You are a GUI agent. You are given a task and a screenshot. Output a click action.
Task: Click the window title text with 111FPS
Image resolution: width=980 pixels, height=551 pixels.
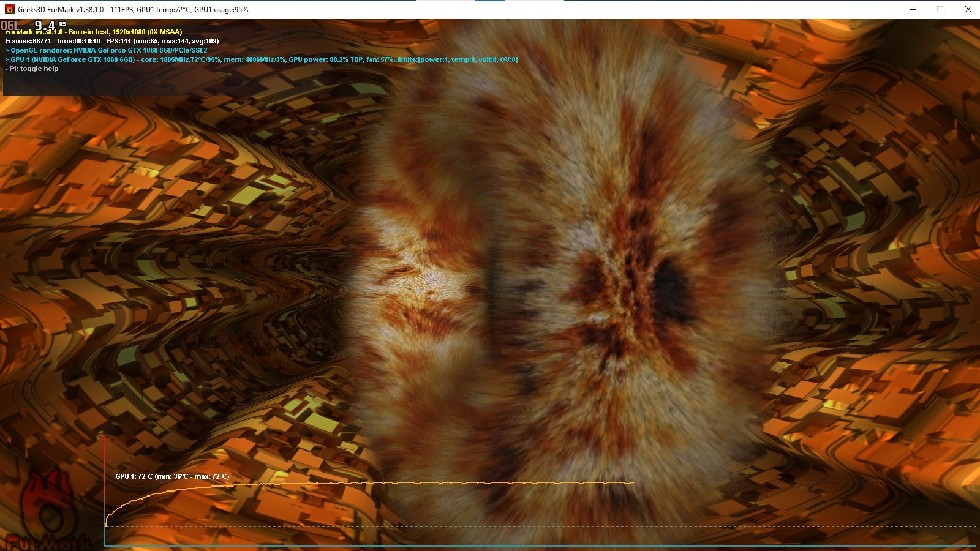coord(133,9)
